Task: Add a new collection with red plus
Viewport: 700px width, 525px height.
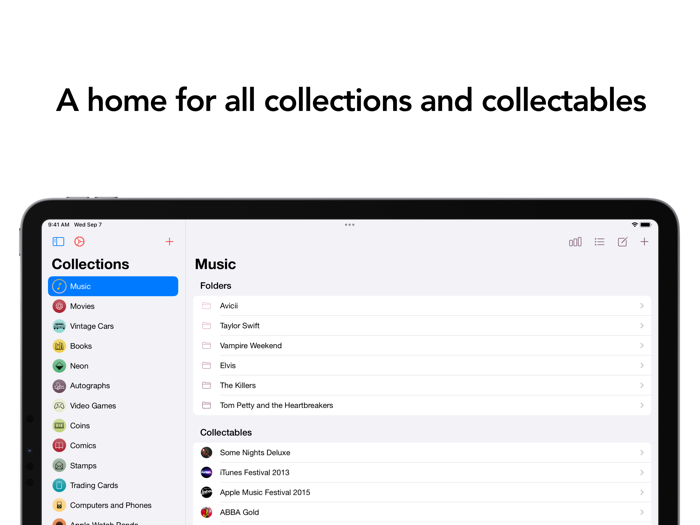Action: [169, 242]
